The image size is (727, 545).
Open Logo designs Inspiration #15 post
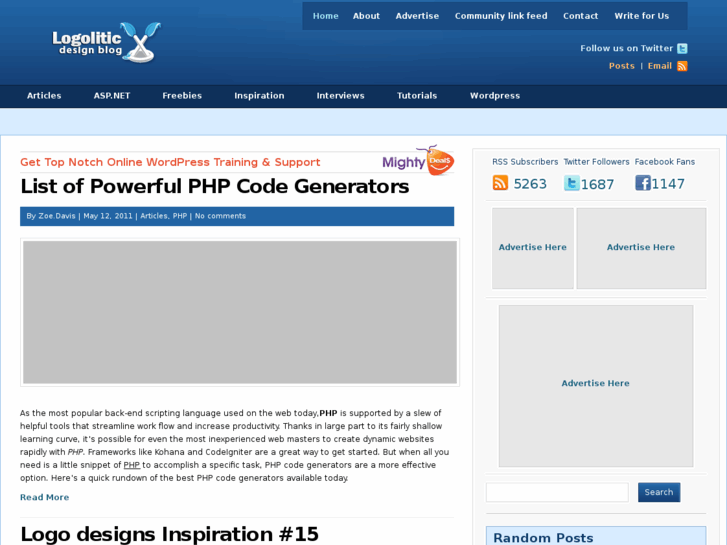[169, 534]
